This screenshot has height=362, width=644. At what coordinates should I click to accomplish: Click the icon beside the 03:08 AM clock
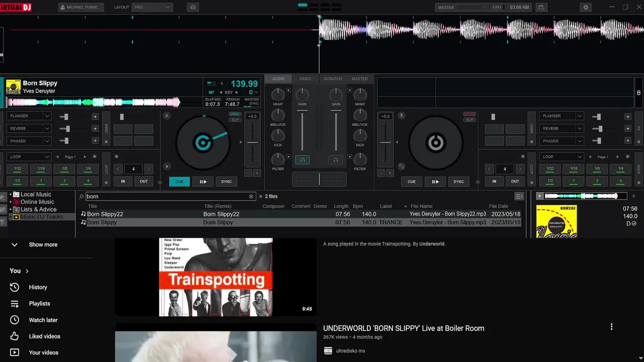point(541,8)
